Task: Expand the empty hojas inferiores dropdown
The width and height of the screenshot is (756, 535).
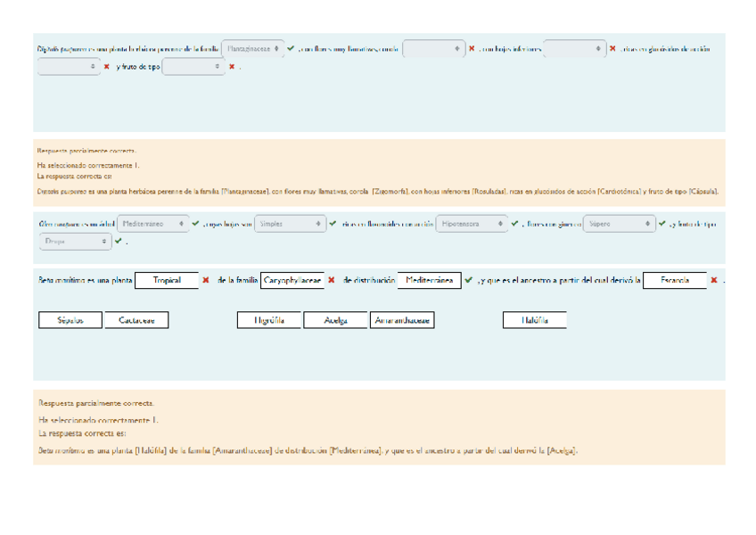Action: (x=574, y=49)
